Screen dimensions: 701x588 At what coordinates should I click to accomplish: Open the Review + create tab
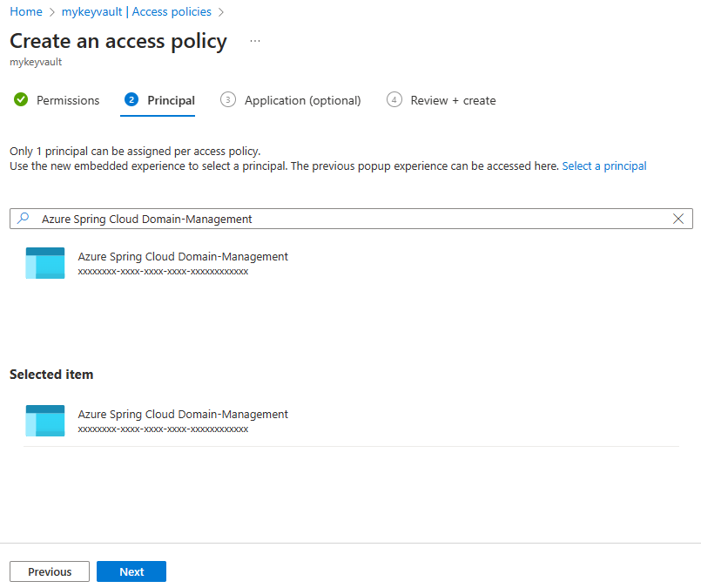(453, 100)
